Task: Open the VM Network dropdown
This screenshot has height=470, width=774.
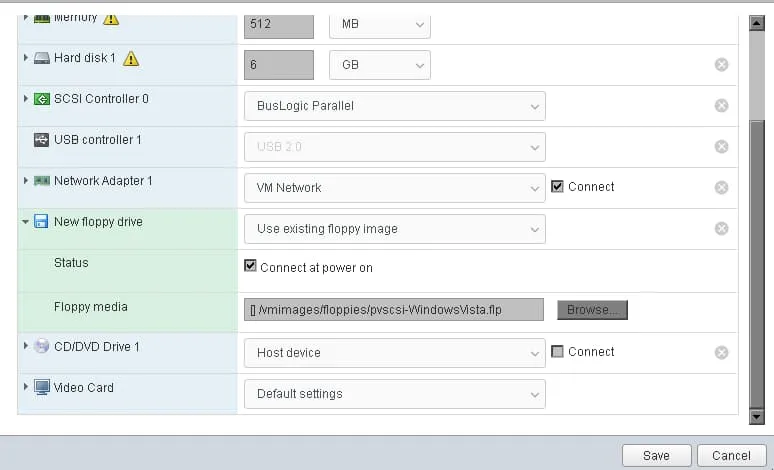Action: coord(394,188)
